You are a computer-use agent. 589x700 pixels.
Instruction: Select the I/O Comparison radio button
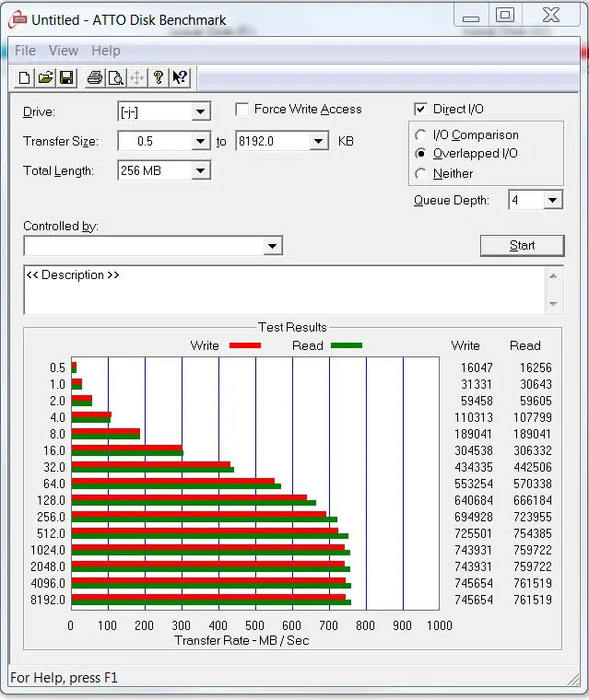(x=420, y=134)
